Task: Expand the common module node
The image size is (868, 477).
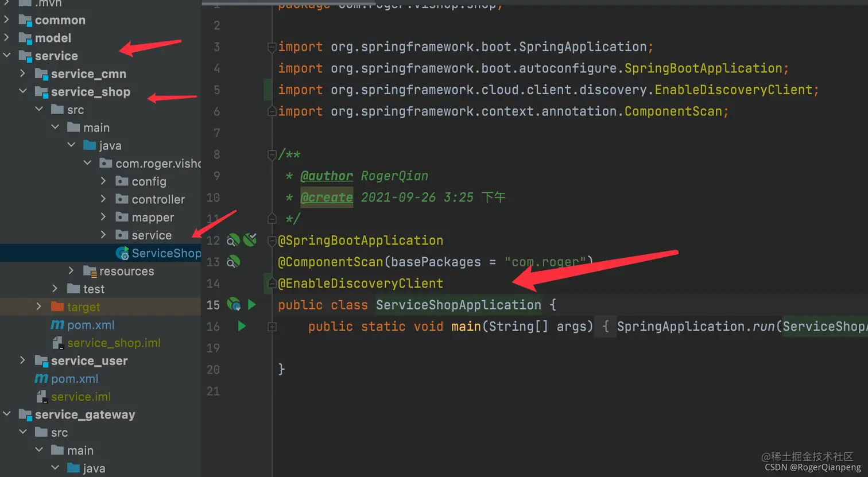Action: coord(6,20)
